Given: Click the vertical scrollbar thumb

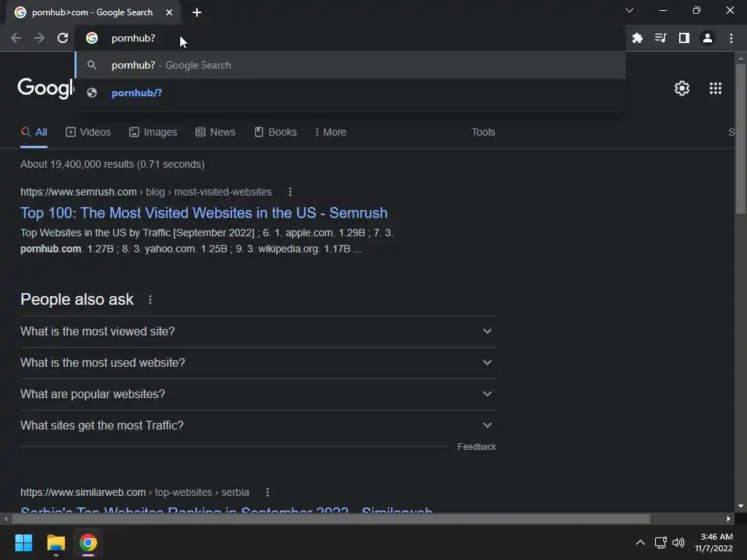Looking at the screenshot, I should 740,138.
